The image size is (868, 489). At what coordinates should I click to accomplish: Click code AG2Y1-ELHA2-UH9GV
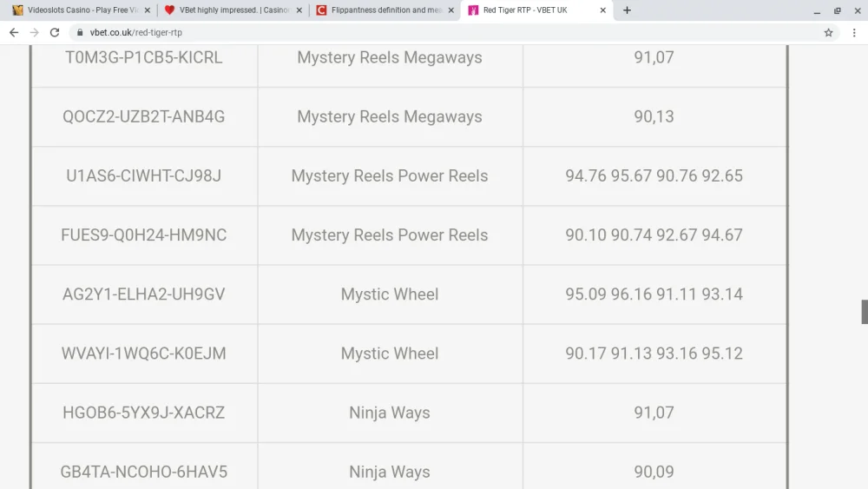[x=143, y=294]
